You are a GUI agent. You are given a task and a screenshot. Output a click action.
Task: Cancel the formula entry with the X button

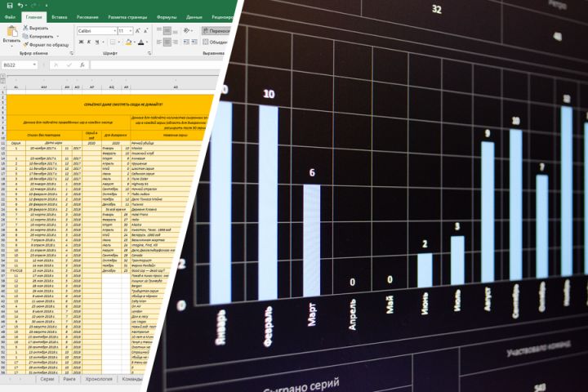56,65
